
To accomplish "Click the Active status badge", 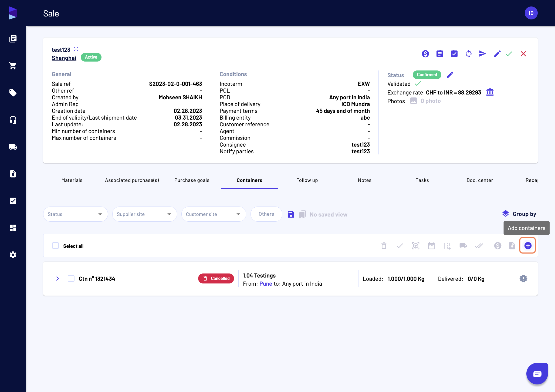I will point(91,57).
